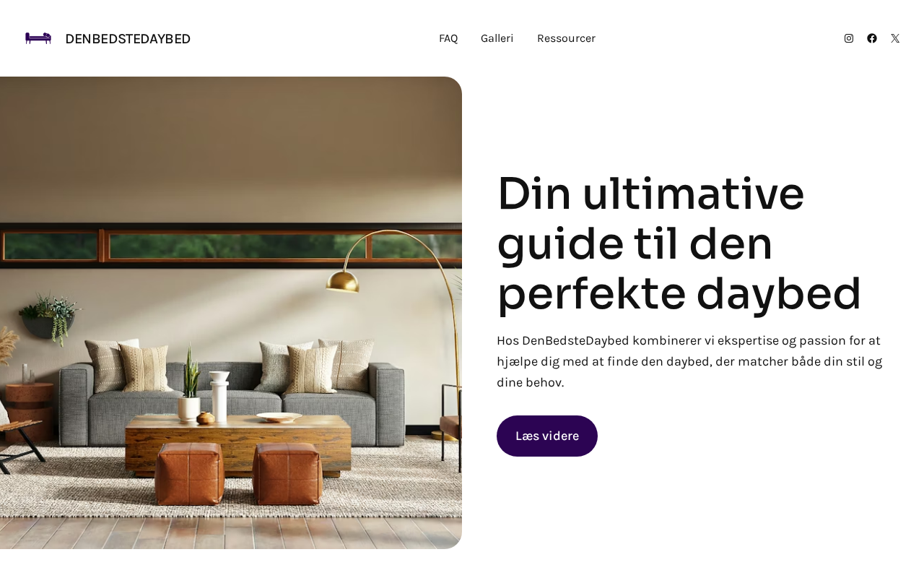Go to DENBEDSTEDAYBED site title link
The height and width of the screenshot is (578, 924).
[x=128, y=38]
